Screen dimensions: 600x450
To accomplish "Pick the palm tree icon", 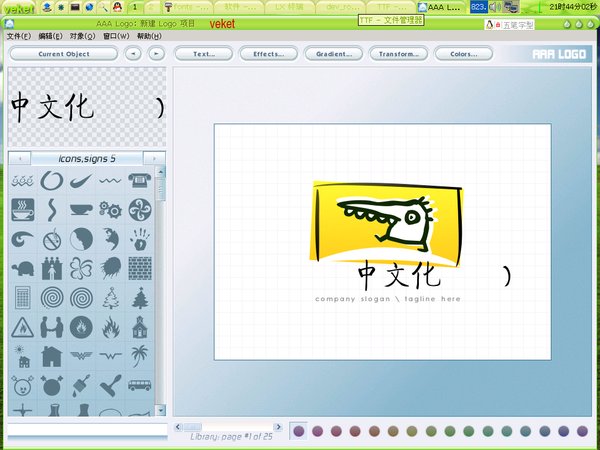I will coord(139,355).
